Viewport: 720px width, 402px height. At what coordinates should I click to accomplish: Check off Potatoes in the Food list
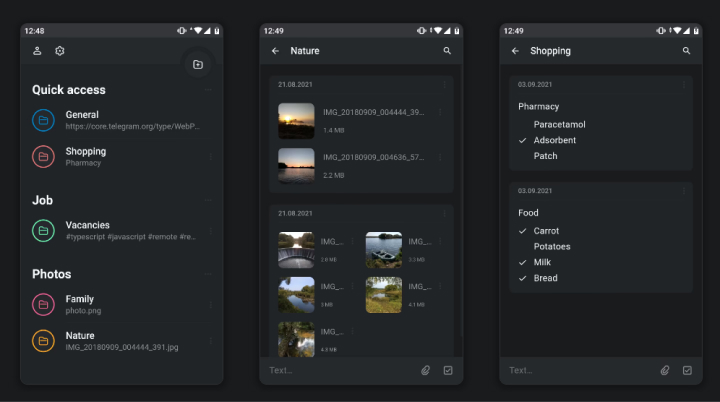523,247
